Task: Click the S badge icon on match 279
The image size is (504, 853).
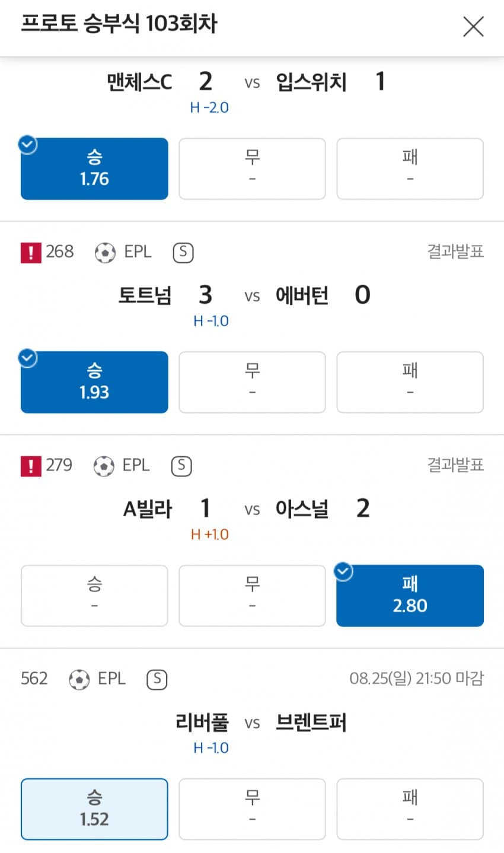Action: pos(181,467)
